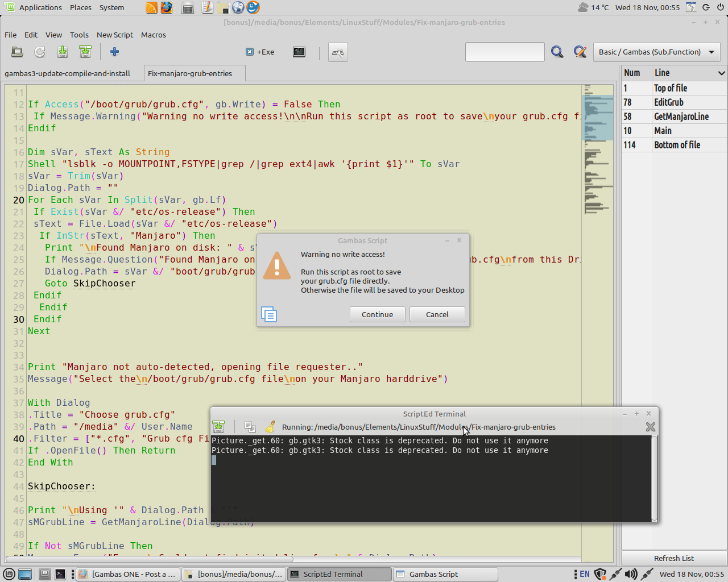
Task: Click the search text input field
Action: [x=504, y=52]
